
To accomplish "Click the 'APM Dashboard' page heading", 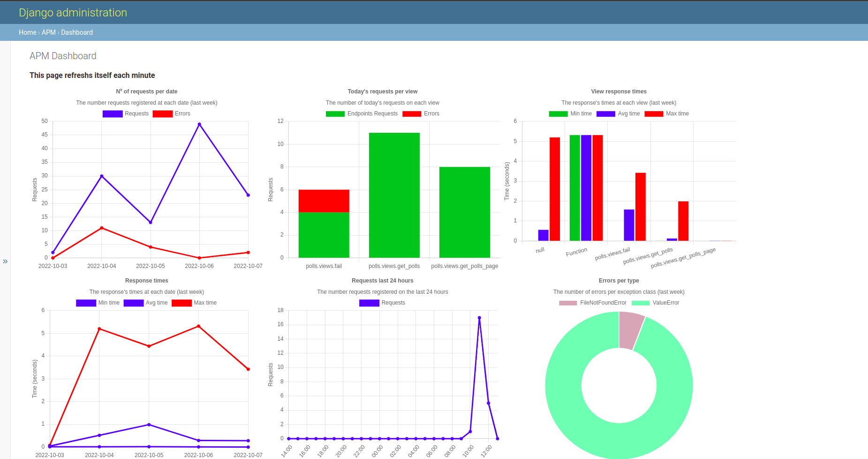I will pos(63,56).
